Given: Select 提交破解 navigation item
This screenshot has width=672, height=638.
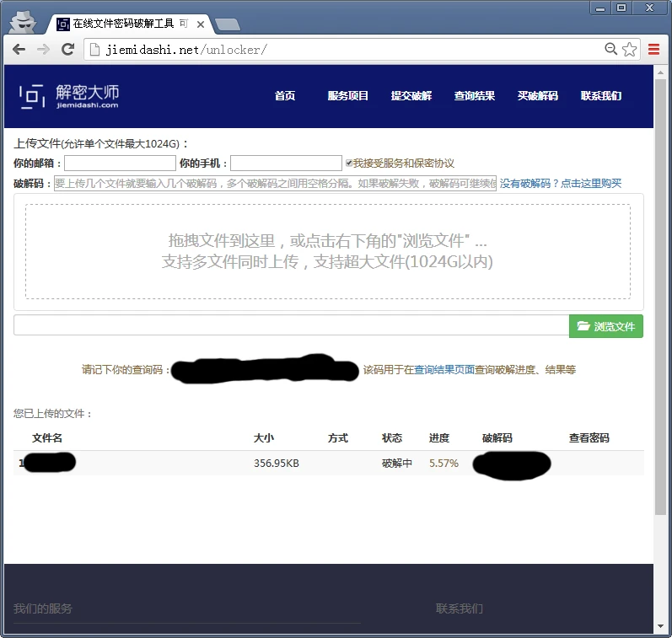Looking at the screenshot, I should pyautogui.click(x=411, y=96).
